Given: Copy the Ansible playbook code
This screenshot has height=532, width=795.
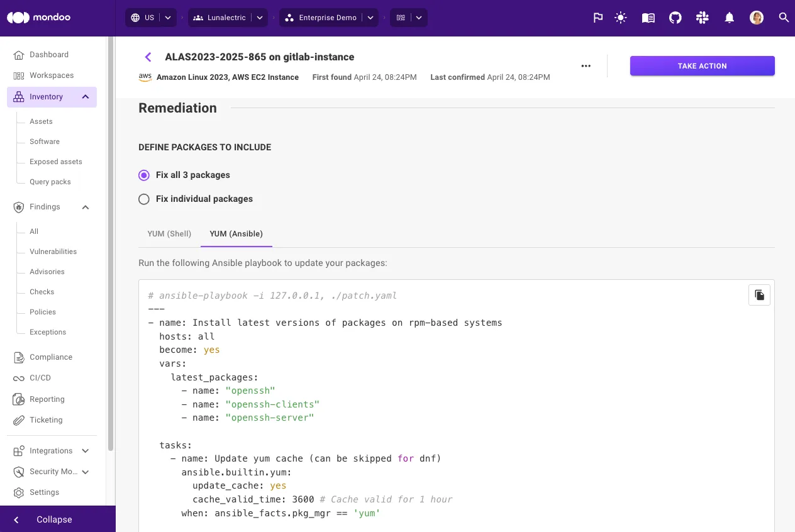Looking at the screenshot, I should (759, 295).
